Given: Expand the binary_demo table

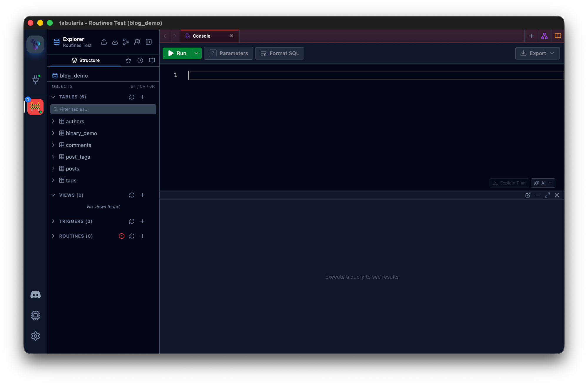Looking at the screenshot, I should pyautogui.click(x=53, y=133).
